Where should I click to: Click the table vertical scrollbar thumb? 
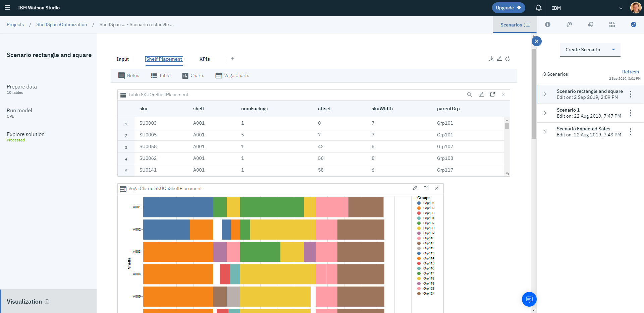click(x=507, y=126)
